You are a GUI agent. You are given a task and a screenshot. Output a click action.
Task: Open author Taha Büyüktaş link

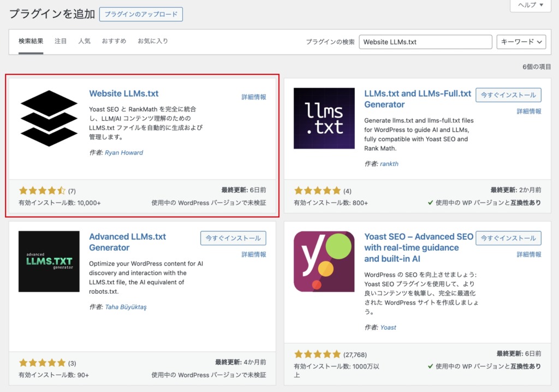(126, 307)
